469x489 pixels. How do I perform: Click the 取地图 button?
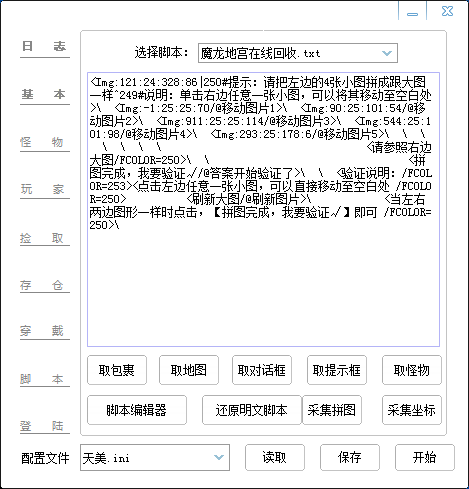tap(189, 370)
